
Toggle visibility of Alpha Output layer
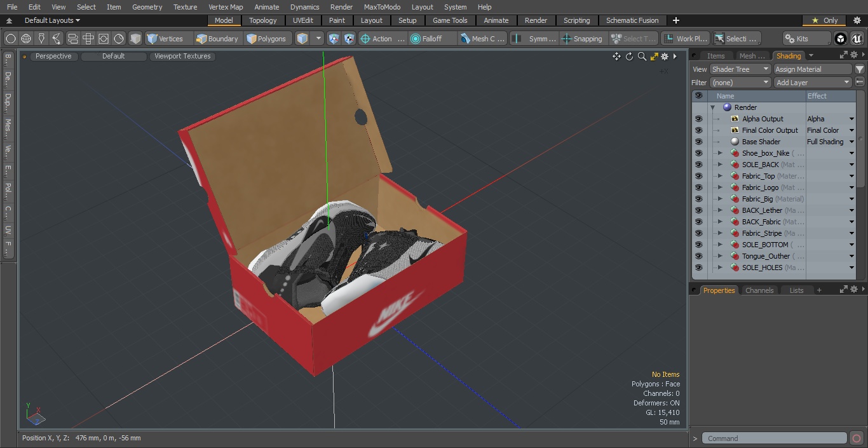pyautogui.click(x=698, y=119)
